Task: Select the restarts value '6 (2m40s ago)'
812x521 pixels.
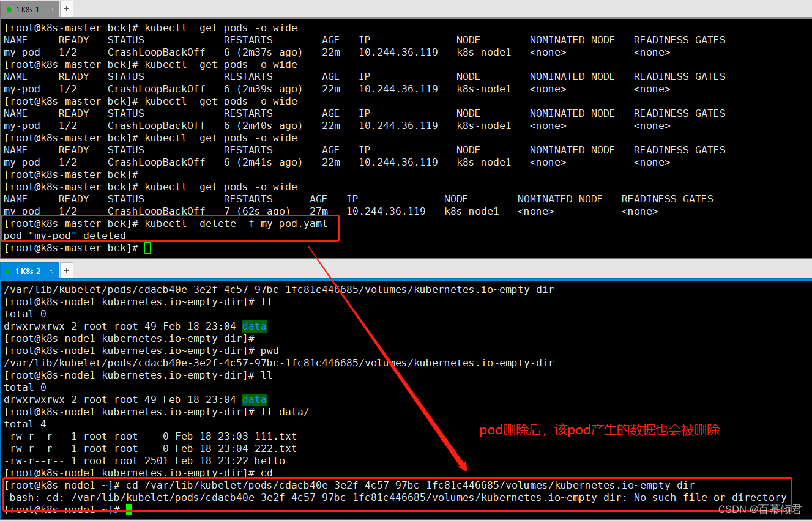Action: pos(263,126)
